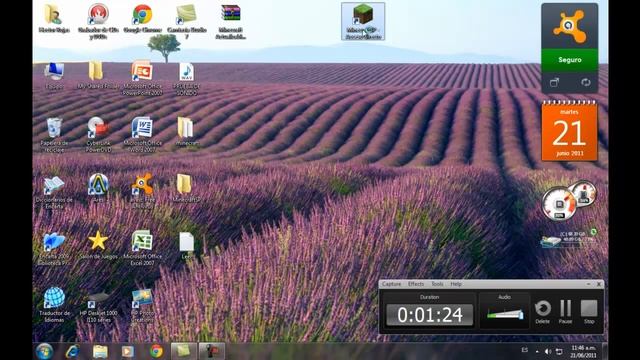Viewport: 640px width, 360px height.
Task: Open Salón de Juegos star icon
Action: tap(98, 245)
